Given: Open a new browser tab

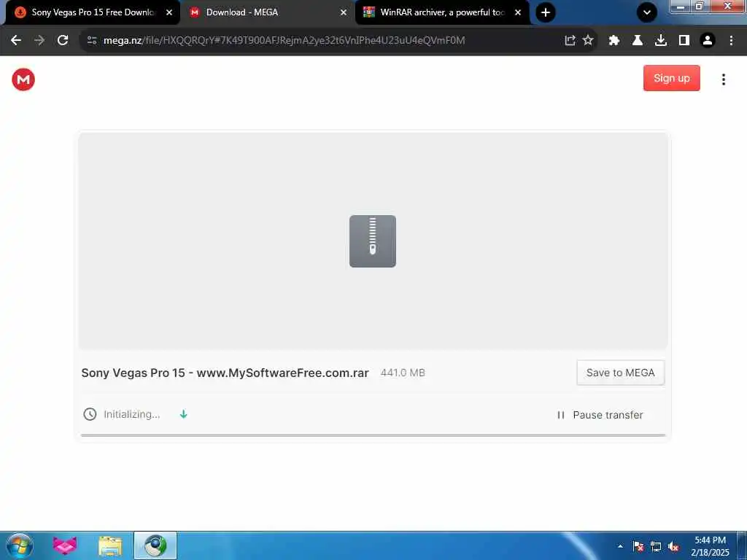Looking at the screenshot, I should click(546, 12).
